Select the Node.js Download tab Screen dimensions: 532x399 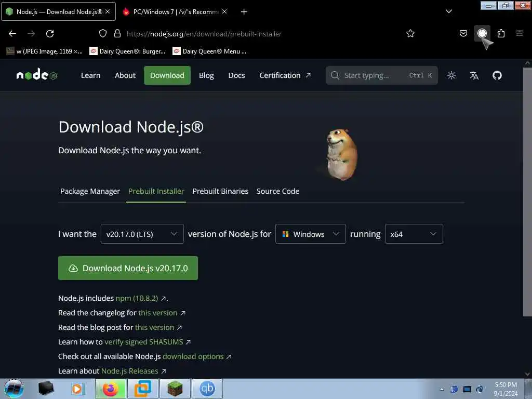point(58,11)
